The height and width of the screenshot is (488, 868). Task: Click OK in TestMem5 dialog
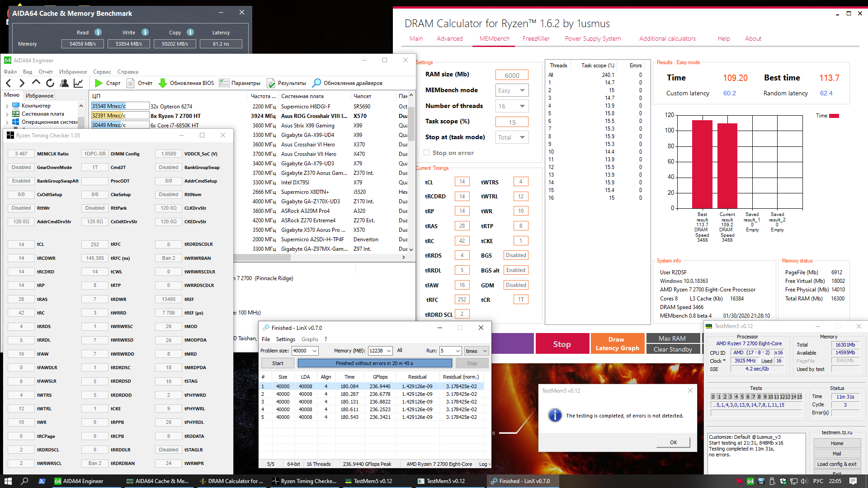pyautogui.click(x=673, y=442)
